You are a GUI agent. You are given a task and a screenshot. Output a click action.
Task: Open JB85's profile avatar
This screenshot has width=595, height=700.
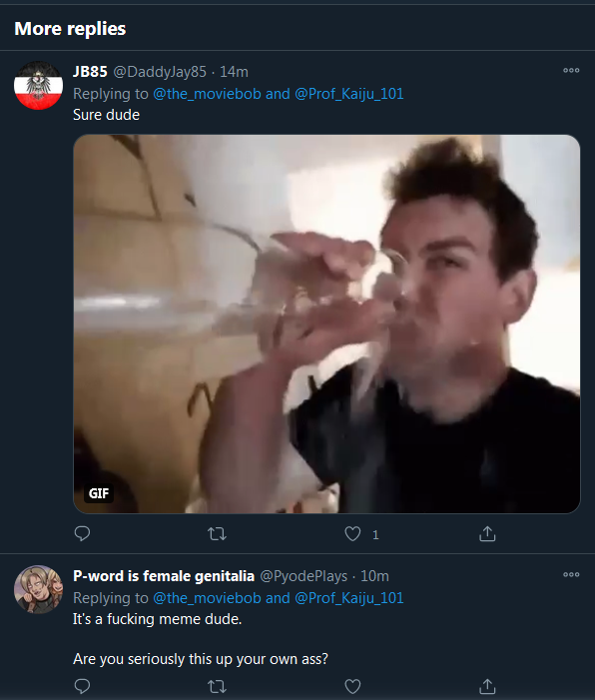pos(38,85)
